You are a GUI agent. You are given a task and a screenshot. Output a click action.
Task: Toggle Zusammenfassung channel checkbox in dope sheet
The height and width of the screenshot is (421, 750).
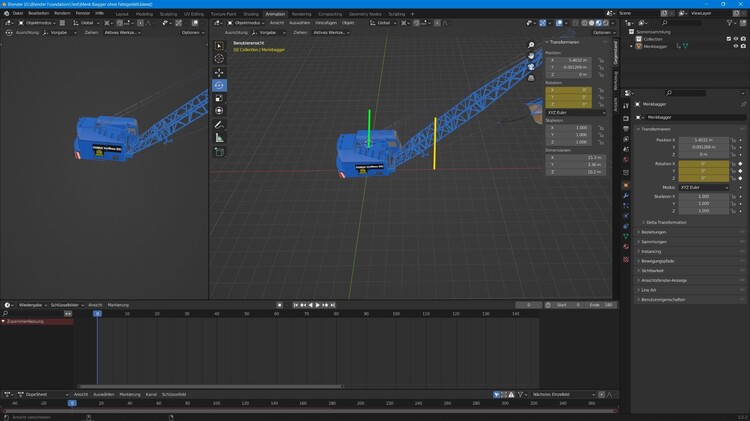[4, 322]
